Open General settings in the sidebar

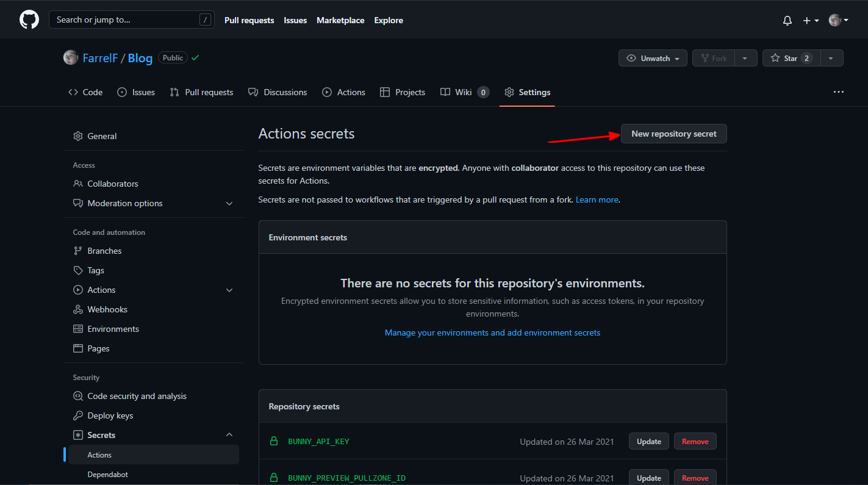tap(154, 136)
